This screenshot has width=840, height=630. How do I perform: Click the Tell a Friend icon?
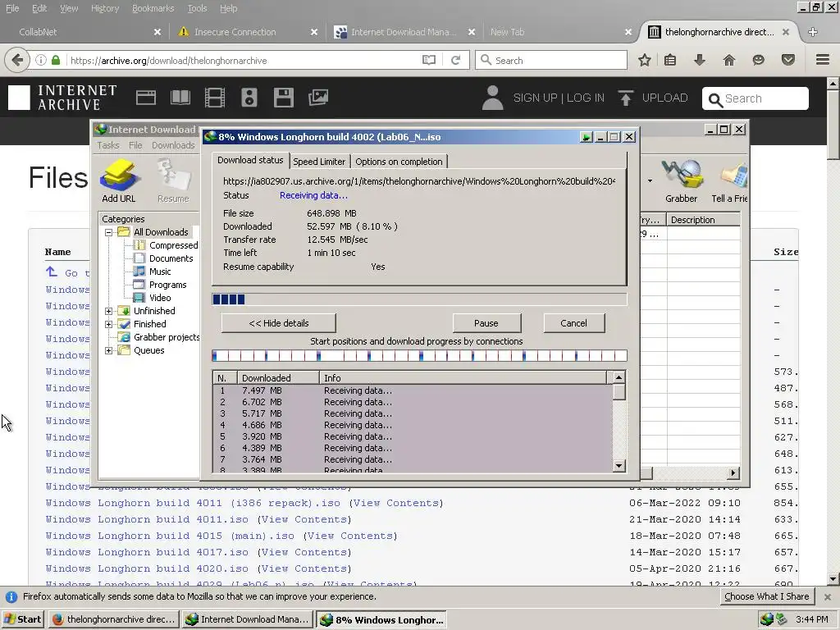(730, 180)
